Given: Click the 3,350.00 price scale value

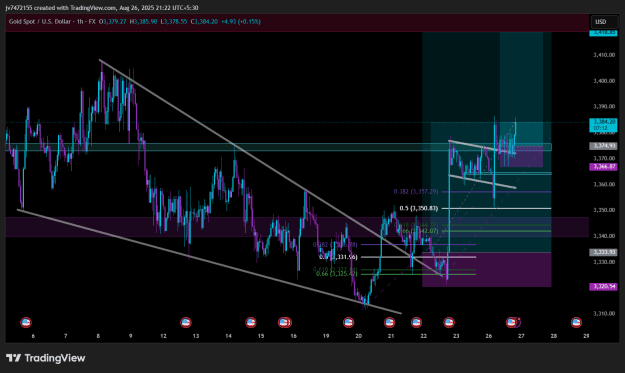Looking at the screenshot, I should point(604,210).
